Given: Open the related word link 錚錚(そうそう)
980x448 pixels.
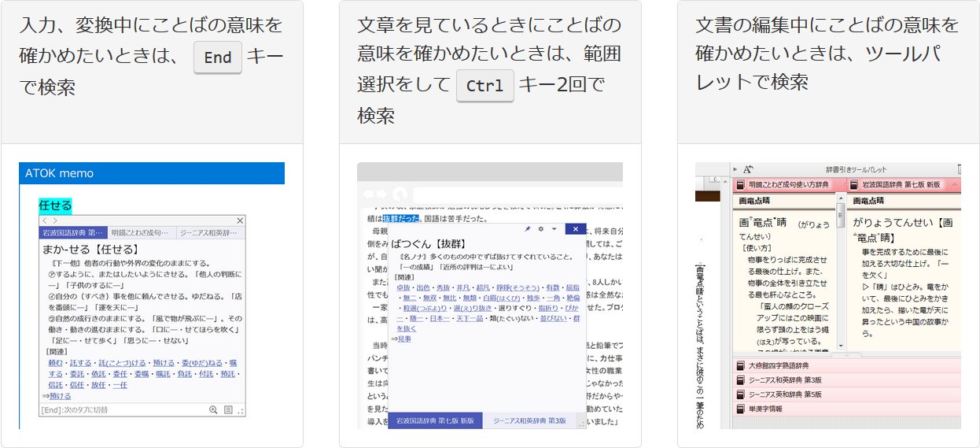Looking at the screenshot, I should point(518,288).
